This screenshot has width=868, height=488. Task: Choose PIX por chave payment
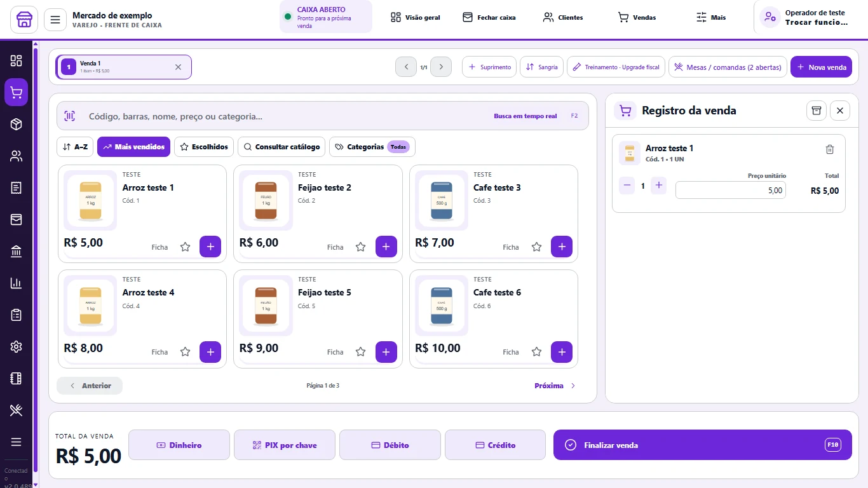(285, 445)
